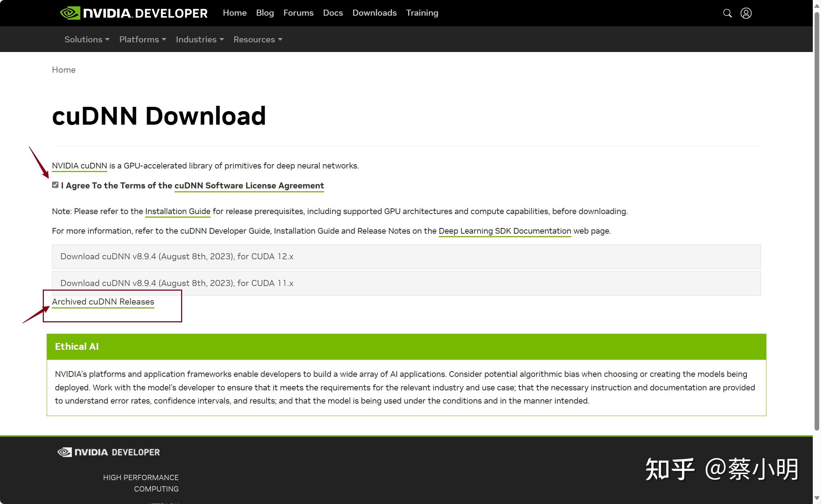Click the NVIDIA Developer logo in footer

(108, 452)
